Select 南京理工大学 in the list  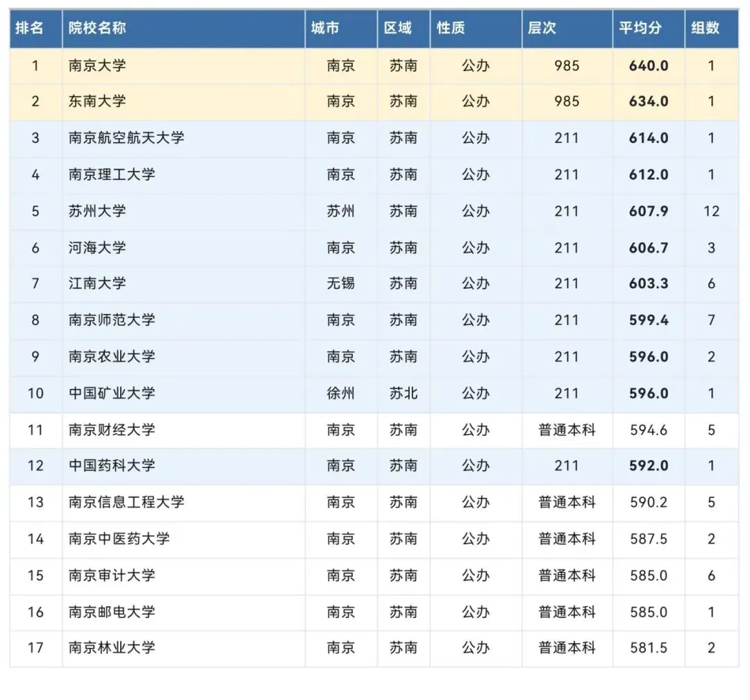[112, 174]
